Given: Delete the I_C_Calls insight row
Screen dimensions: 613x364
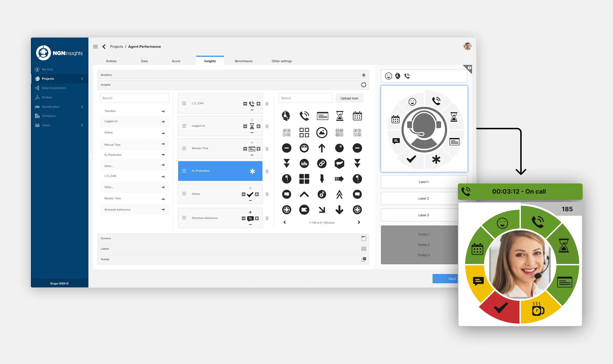Looking at the screenshot, I should (267, 104).
